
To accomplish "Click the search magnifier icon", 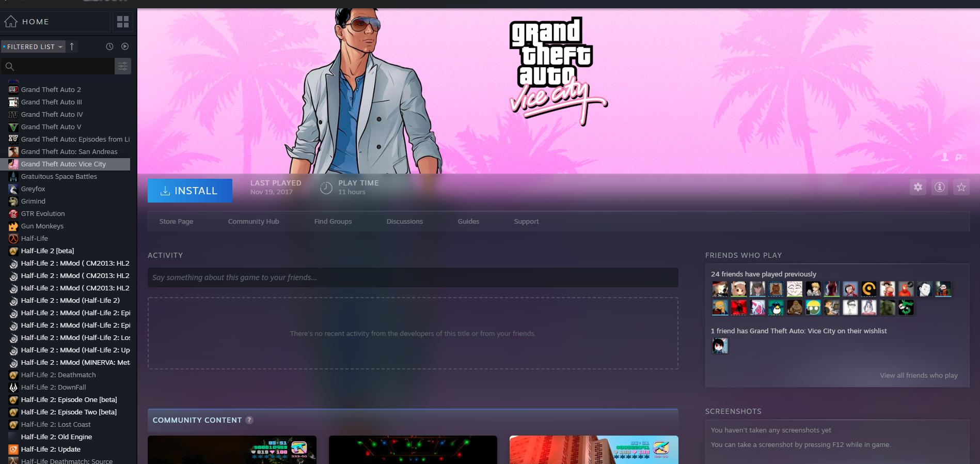I will (9, 66).
